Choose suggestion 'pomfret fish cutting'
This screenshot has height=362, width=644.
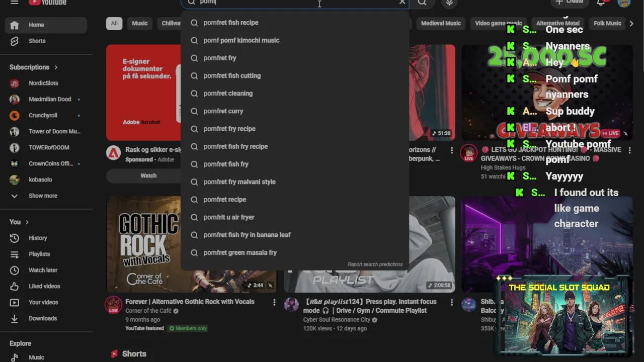click(x=295, y=75)
